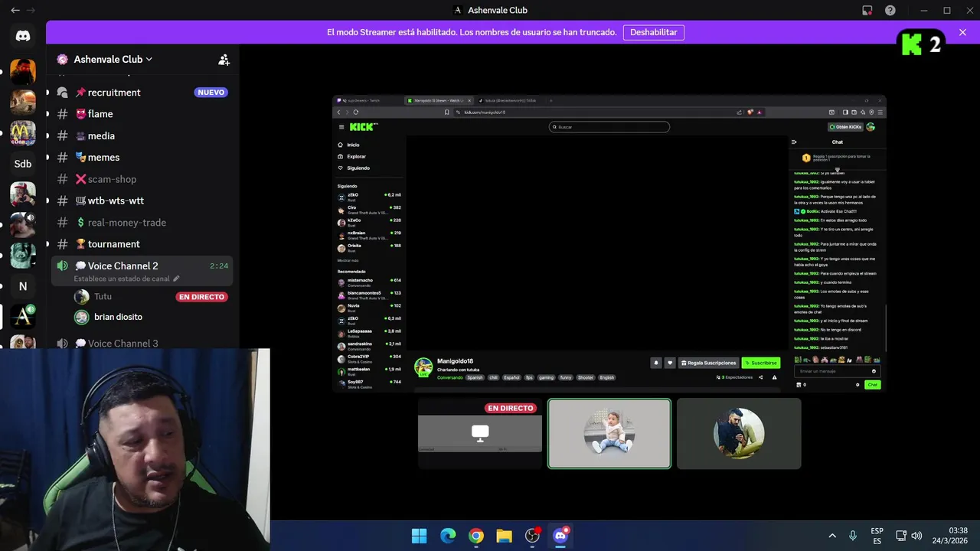This screenshot has width=980, height=551.
Task: Click the reload icon in shared browser
Action: [x=355, y=112]
